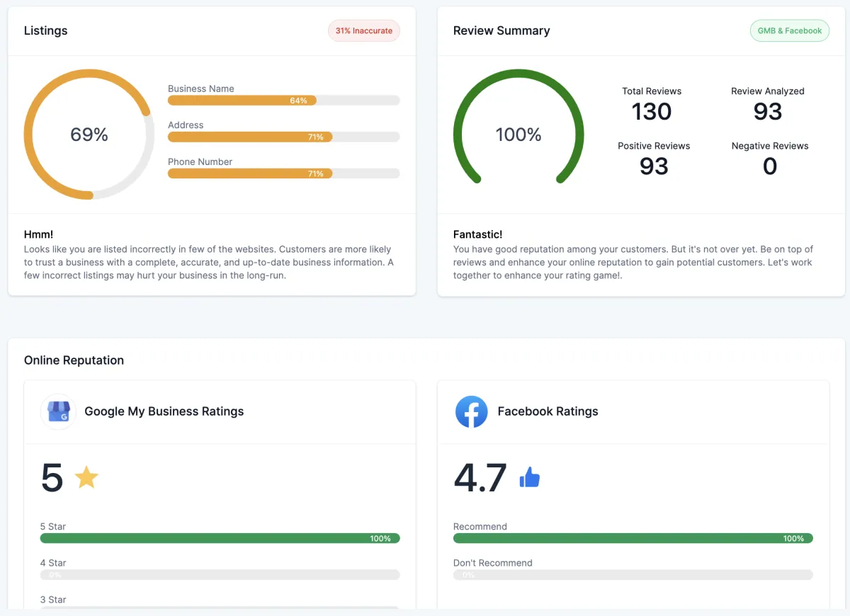Click the Business Name label

click(x=201, y=89)
